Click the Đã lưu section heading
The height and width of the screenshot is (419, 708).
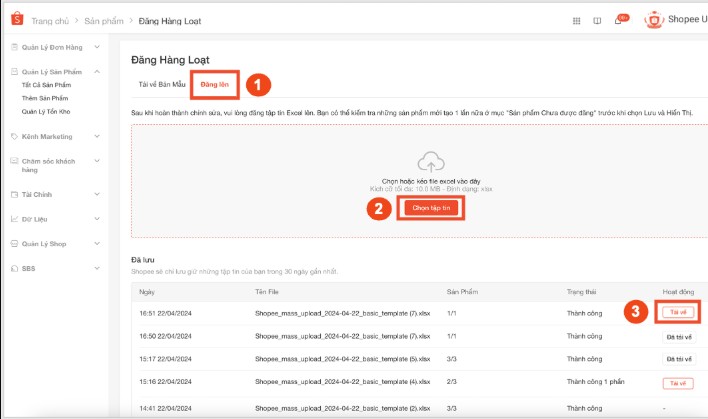point(143,260)
